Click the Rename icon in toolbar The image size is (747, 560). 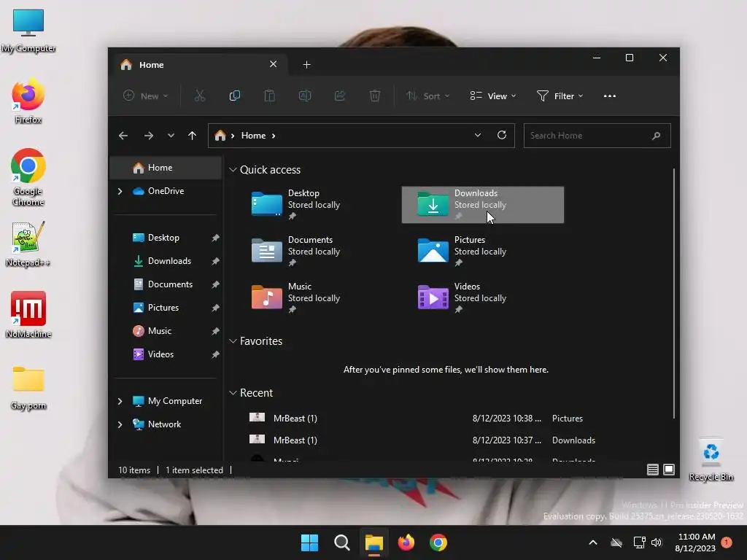click(305, 96)
